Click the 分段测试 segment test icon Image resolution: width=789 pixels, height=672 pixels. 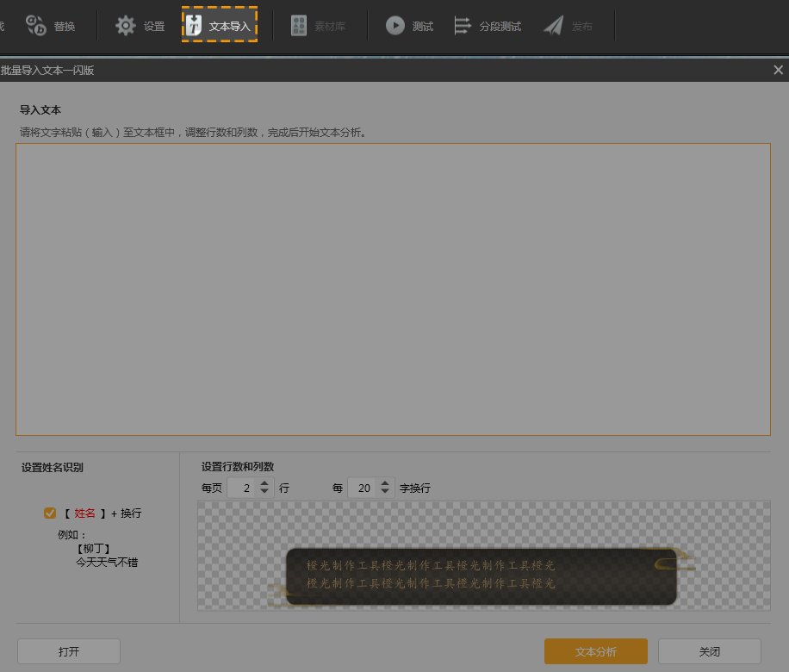click(x=463, y=26)
